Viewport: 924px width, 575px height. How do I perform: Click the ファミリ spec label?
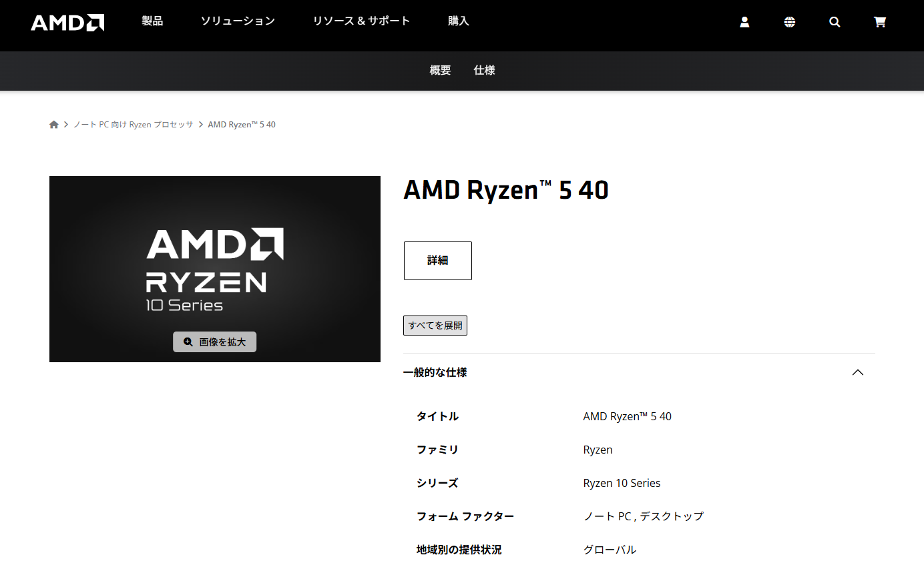tap(438, 450)
